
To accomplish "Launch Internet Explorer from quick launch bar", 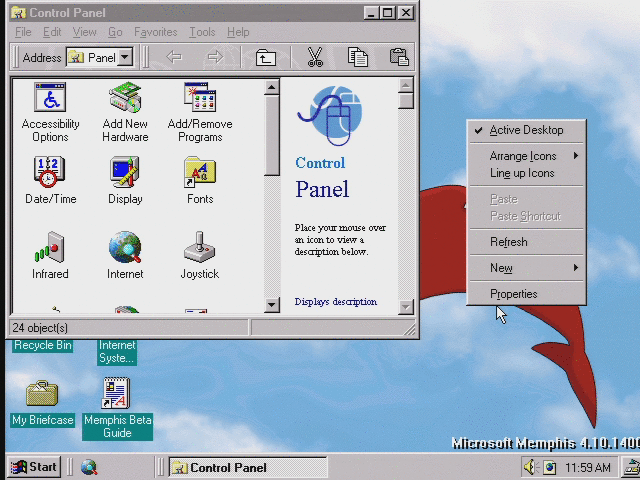I will coord(89,467).
